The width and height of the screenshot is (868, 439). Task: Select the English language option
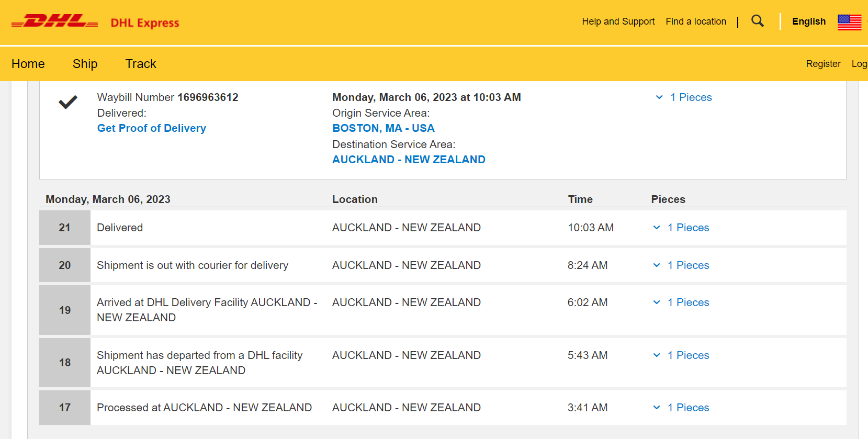pyautogui.click(x=809, y=21)
